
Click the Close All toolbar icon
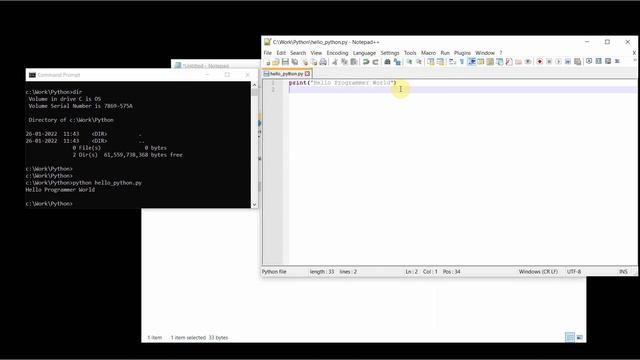(313, 62)
